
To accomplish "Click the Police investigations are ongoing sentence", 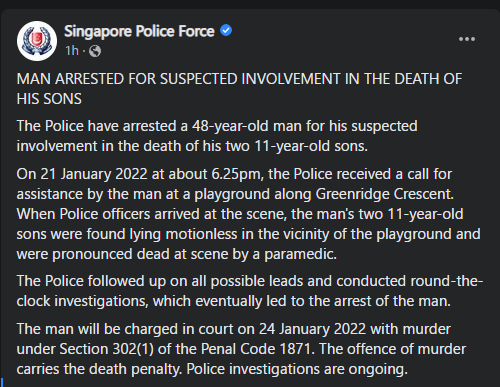I will coord(297,369).
